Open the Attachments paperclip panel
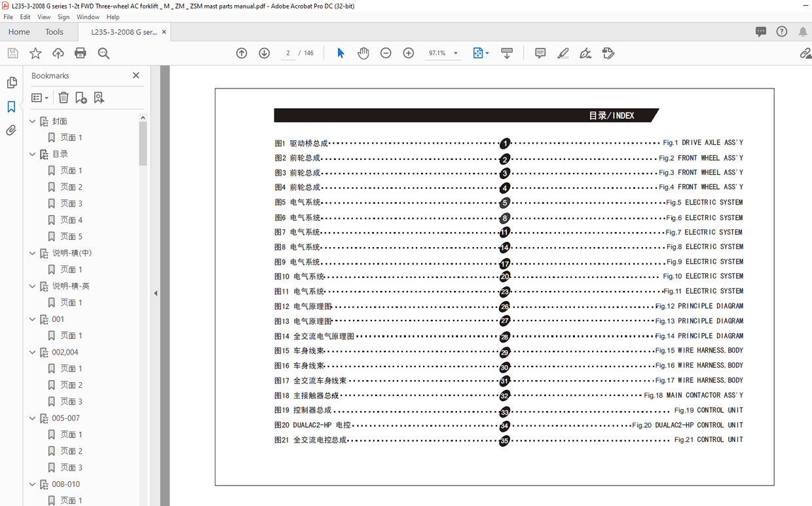812x506 pixels. [x=11, y=130]
